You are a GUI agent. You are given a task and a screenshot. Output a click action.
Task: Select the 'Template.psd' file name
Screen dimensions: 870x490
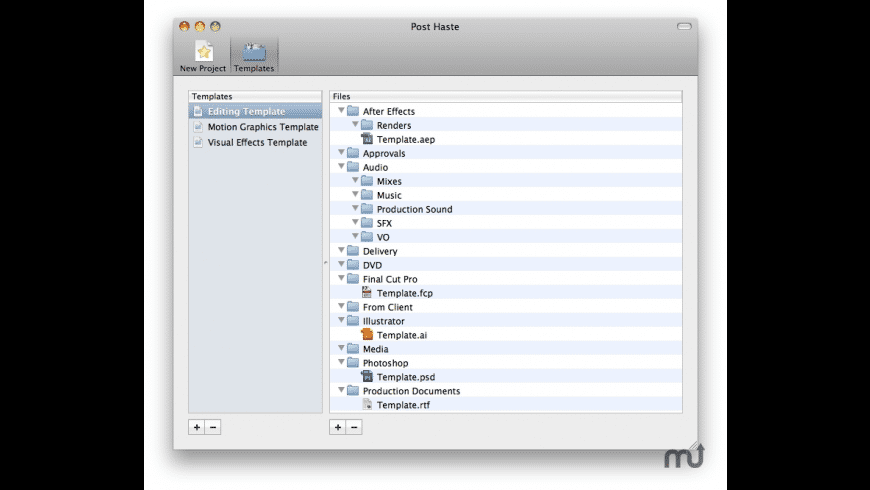406,377
